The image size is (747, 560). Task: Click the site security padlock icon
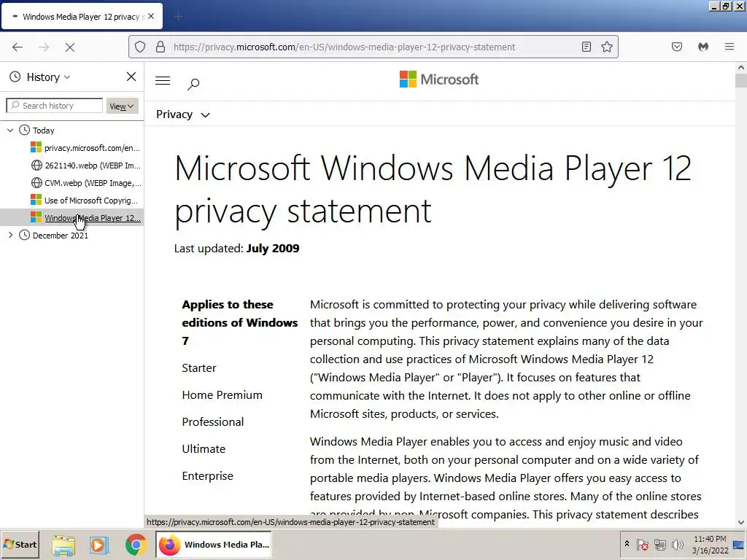click(x=160, y=47)
